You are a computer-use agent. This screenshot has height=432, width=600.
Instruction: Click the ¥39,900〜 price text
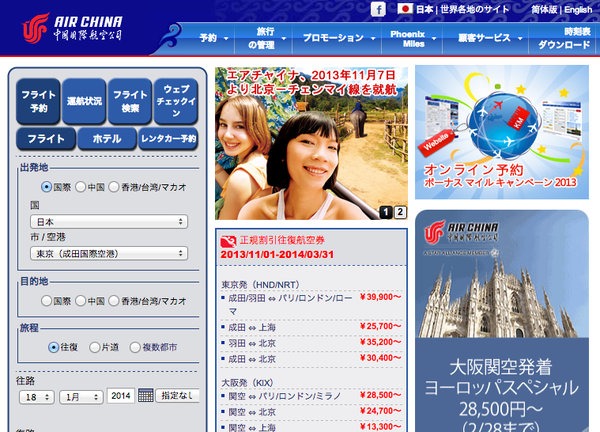pos(380,297)
